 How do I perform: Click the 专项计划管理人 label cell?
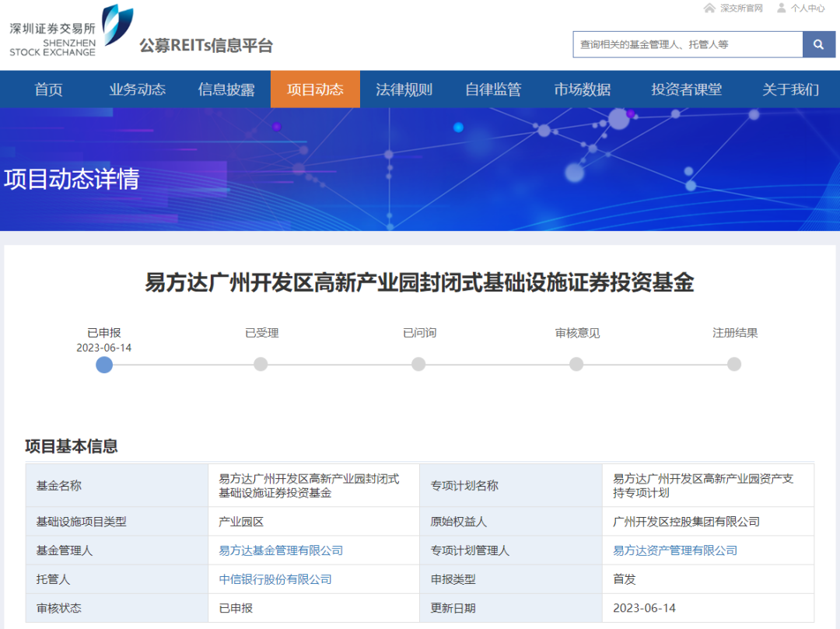coord(511,550)
